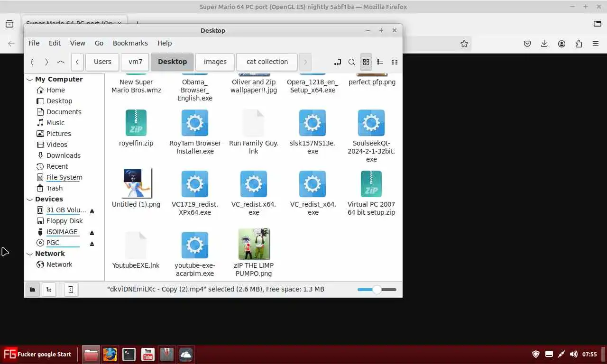Select Virtual PC 2007 setup.zip icon
The height and width of the screenshot is (364, 607).
click(x=371, y=184)
